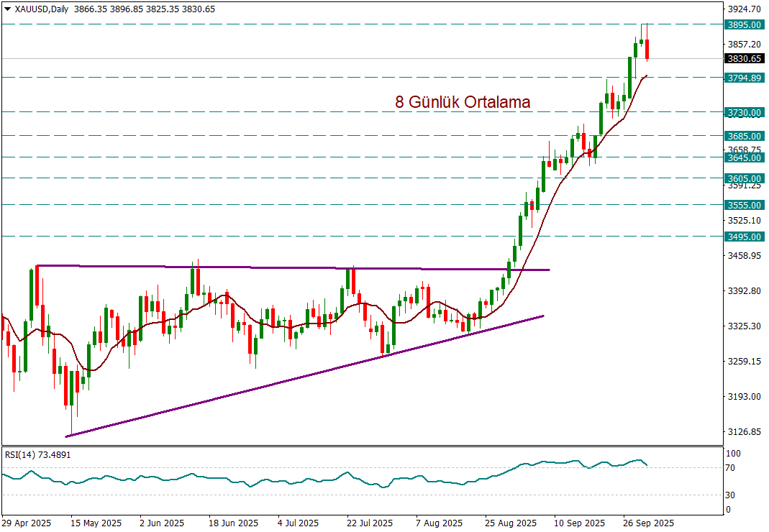Click the 3645.00 level price tag
Viewport: 769px width, 532px height.
[744, 157]
